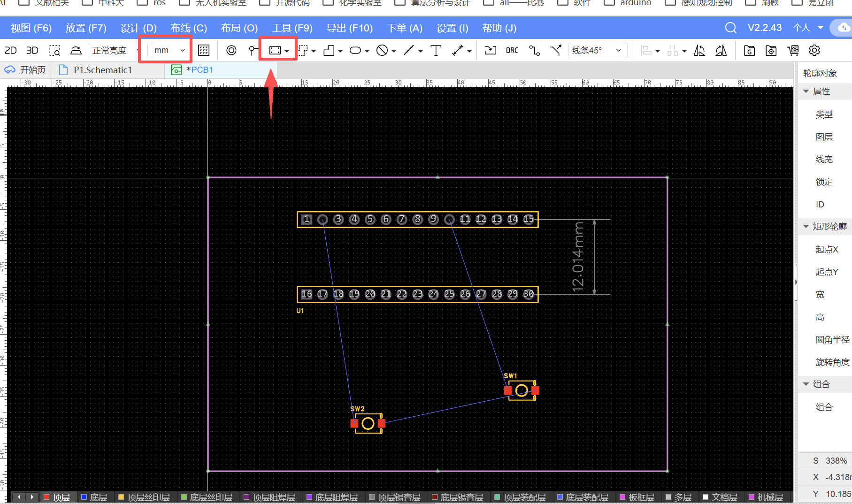Open the 视图 (F6) menu
The height and width of the screenshot is (504, 852).
[31, 28]
